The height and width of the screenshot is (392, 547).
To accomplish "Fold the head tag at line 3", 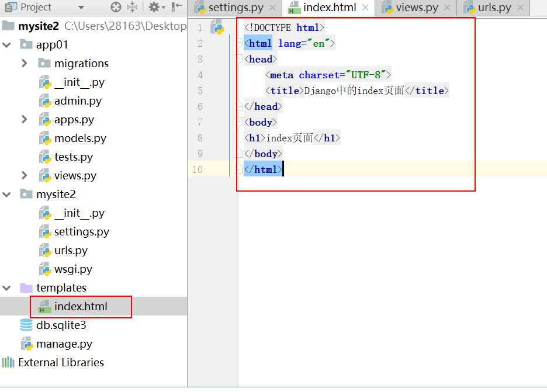I will coord(238,59).
